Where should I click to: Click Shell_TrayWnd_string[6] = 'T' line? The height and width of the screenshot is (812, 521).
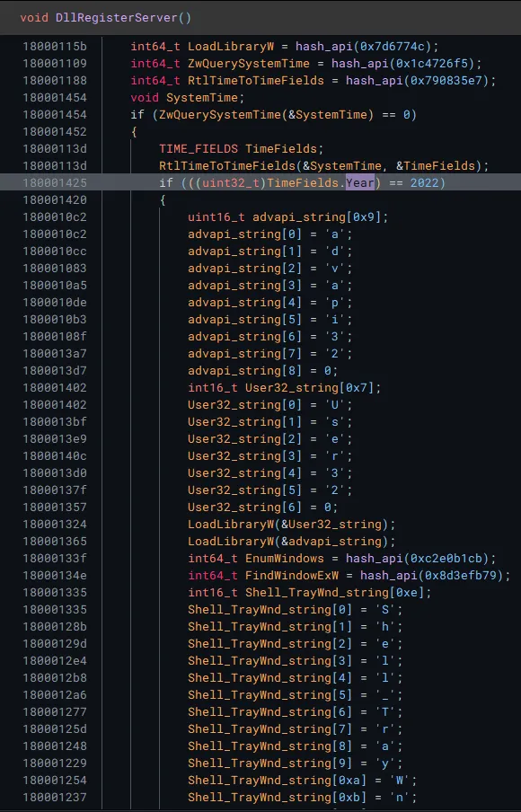[x=296, y=712]
